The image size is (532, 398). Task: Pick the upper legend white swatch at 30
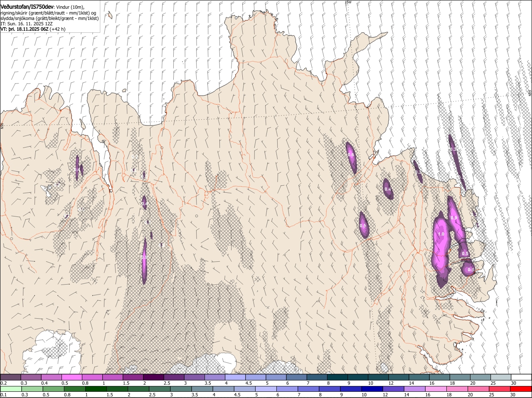(x=521, y=377)
